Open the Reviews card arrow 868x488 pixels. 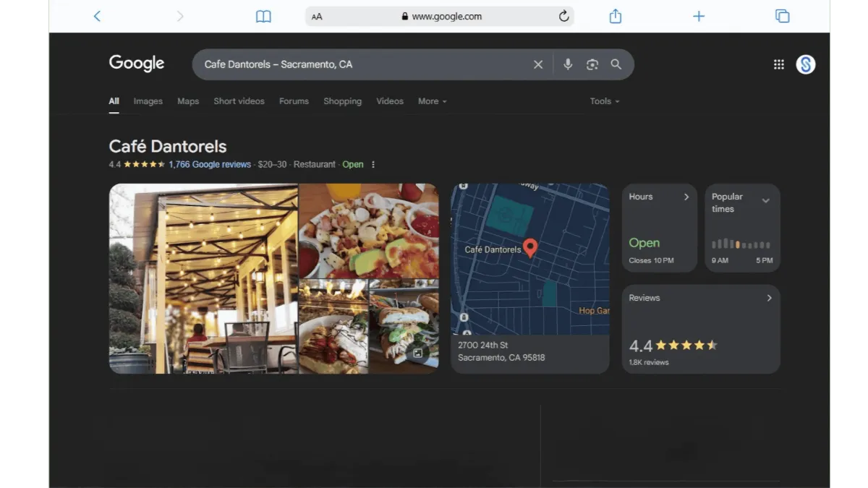(x=769, y=298)
